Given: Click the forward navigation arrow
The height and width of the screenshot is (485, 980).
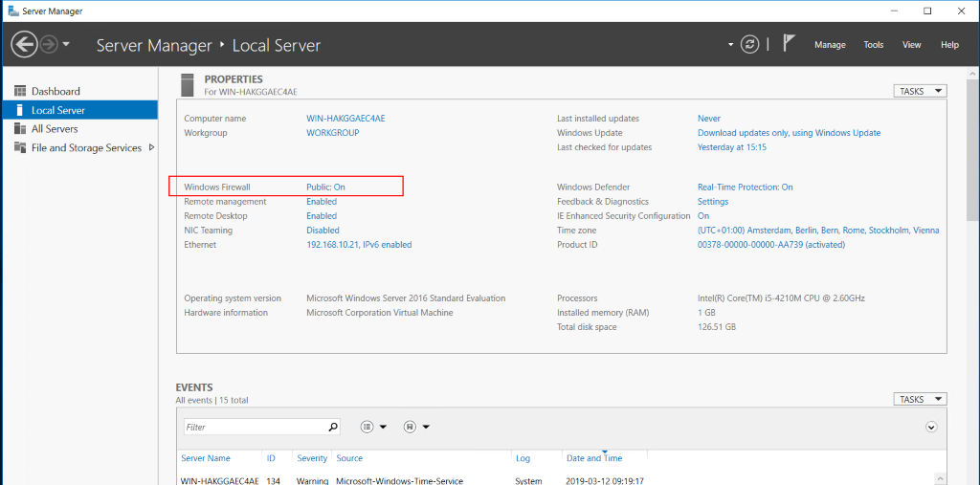Looking at the screenshot, I should [x=49, y=44].
